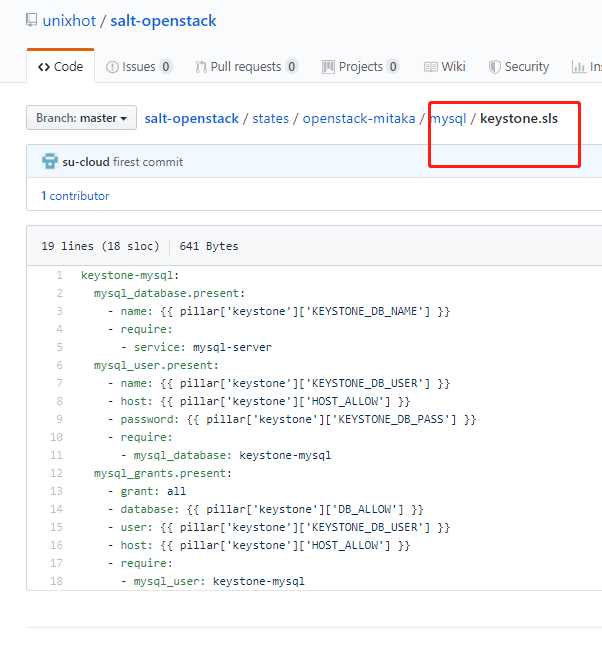Click '- grant: all' code line
602x647 pixels.
click(147, 491)
